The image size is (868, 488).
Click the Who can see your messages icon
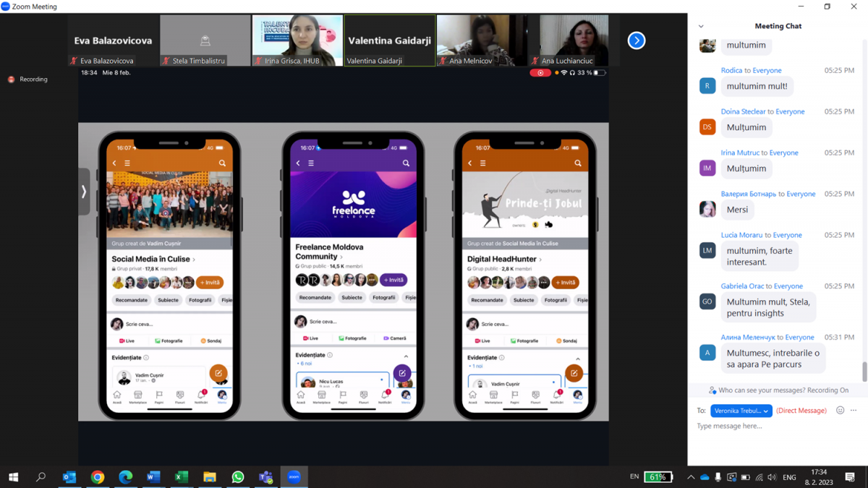[712, 390]
